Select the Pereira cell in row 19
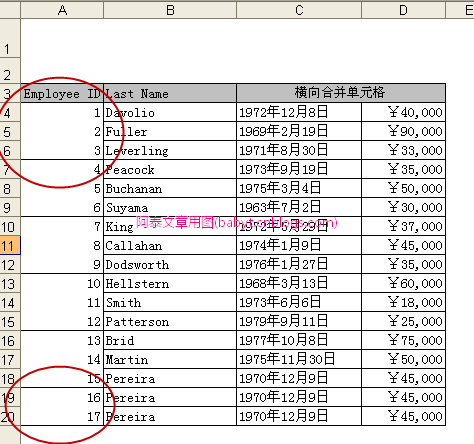This screenshot has height=444, width=474. 170,397
